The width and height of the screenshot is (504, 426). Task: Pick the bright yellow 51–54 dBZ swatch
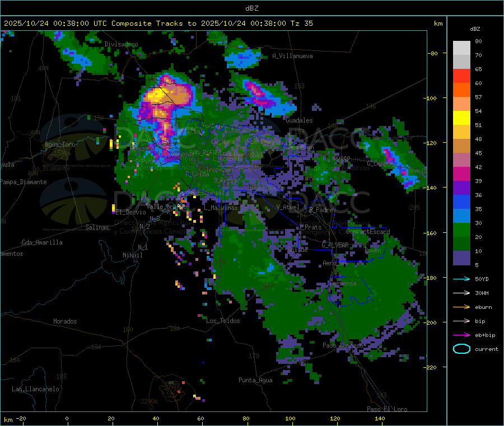(x=461, y=118)
